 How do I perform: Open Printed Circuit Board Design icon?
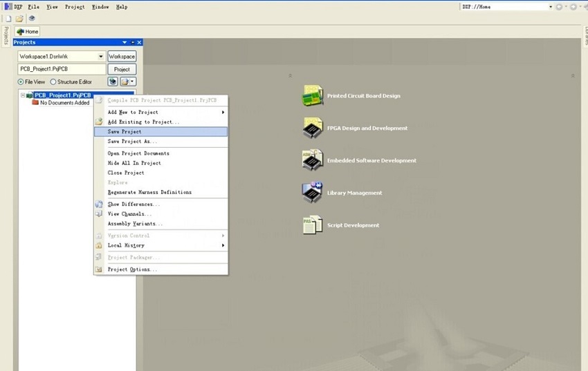coord(313,95)
